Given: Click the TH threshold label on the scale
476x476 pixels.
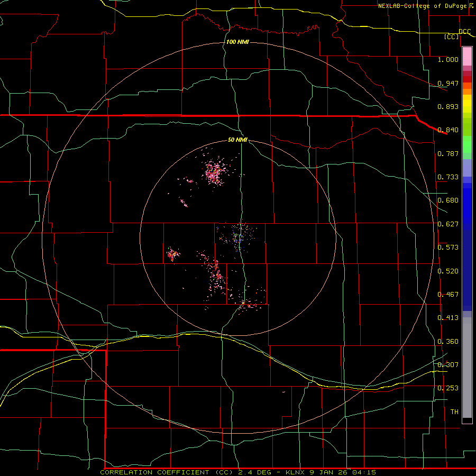Looking at the screenshot, I should (x=454, y=412).
